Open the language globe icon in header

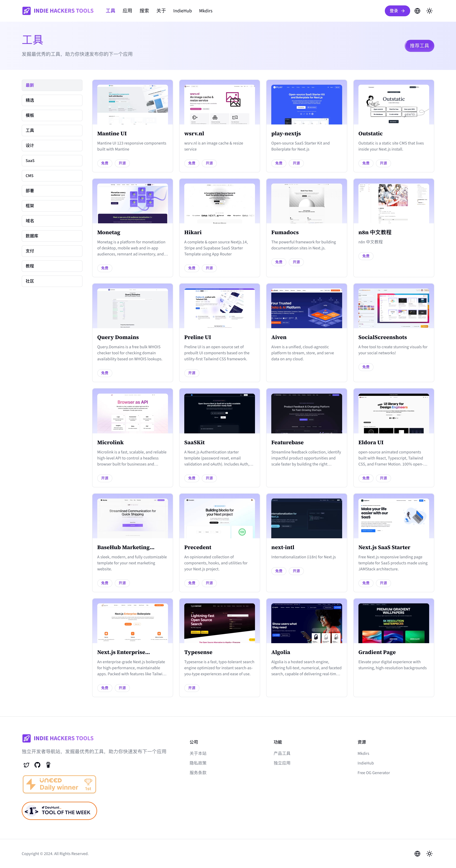[x=417, y=11]
